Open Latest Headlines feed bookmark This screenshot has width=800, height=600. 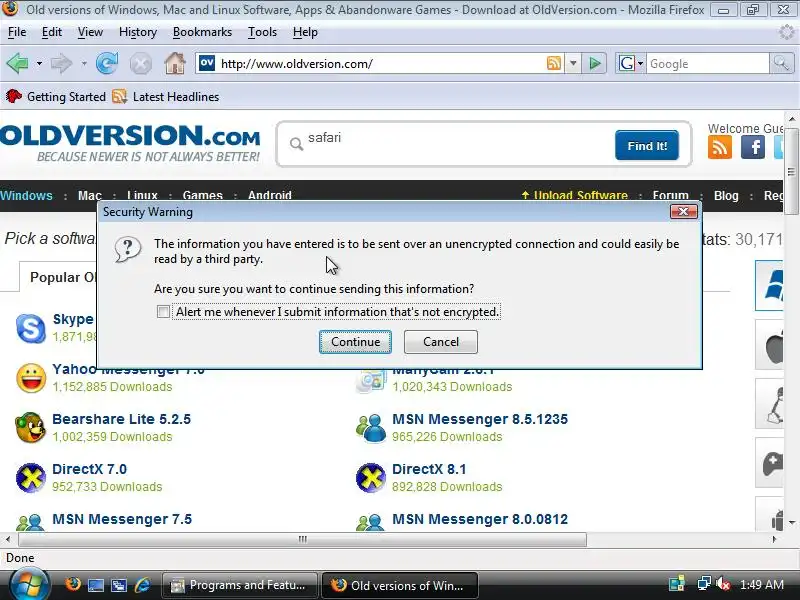[x=166, y=96]
